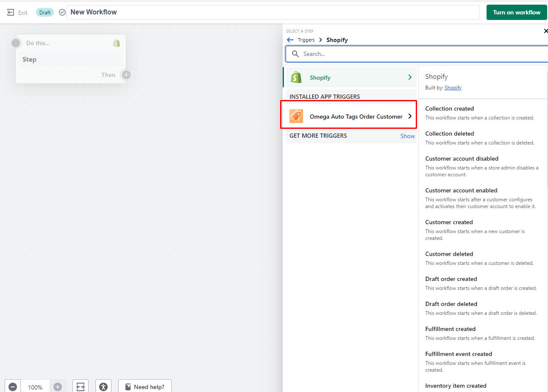Close the Select a step panel
548x392 pixels.
coord(545,31)
